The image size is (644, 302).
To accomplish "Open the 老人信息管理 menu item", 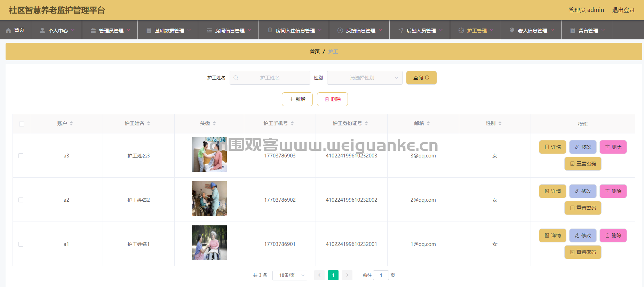I will click(532, 31).
